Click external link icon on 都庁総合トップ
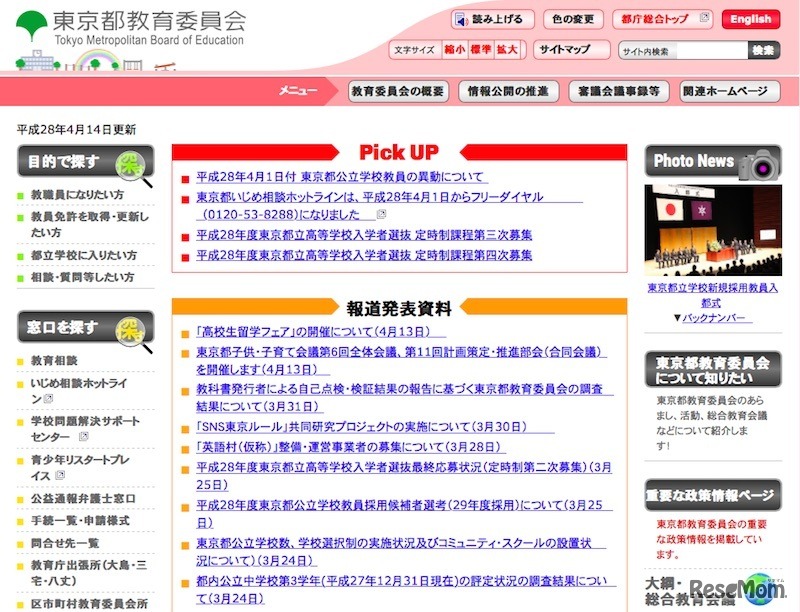800x612 pixels. 705,17
